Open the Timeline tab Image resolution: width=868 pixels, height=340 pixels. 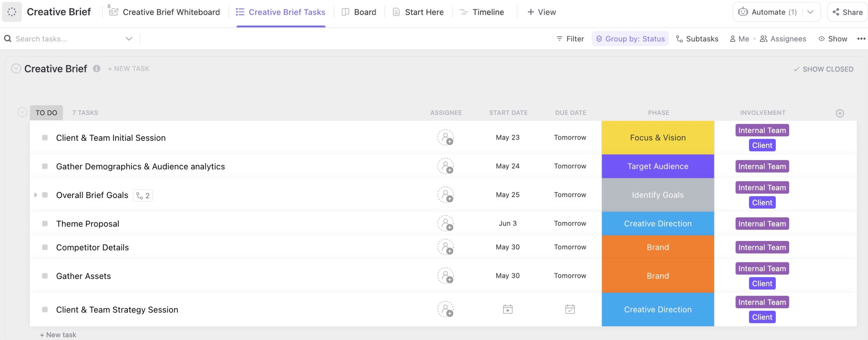tap(482, 12)
